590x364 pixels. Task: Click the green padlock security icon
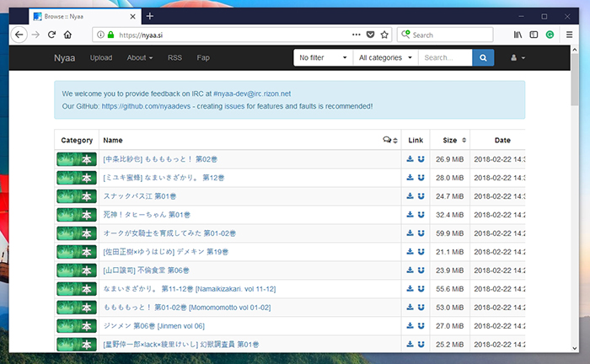110,35
